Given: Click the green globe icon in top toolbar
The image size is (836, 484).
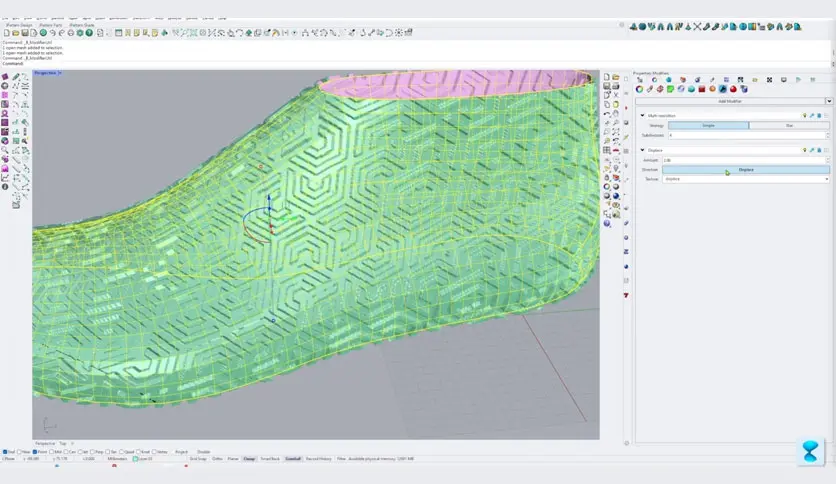Looking at the screenshot, I should click(x=43, y=33).
